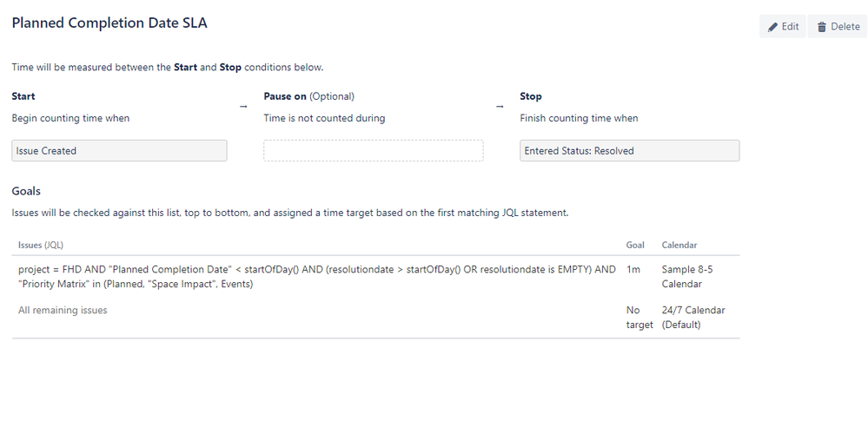
Task: Click the JQL statement for project FHD
Action: click(x=316, y=277)
